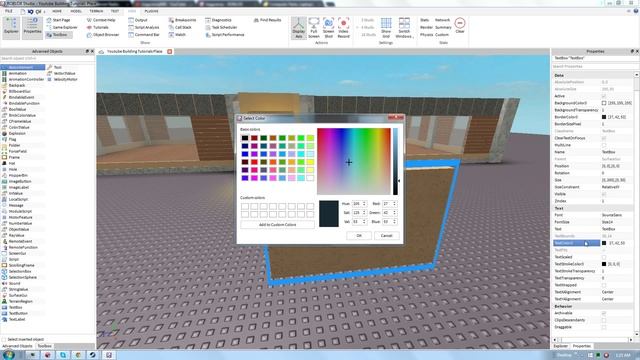Enable the Draggable checkbox
This screenshot has width=640, height=360.
(604, 327)
